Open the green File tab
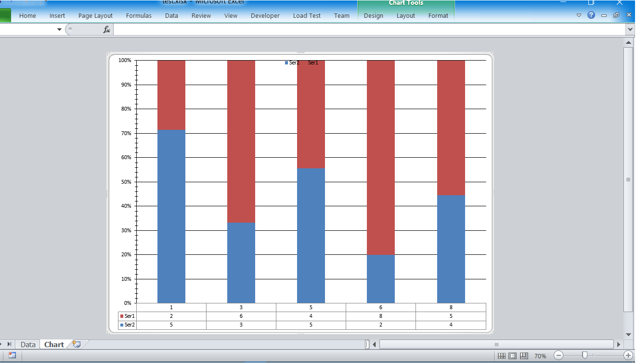The width and height of the screenshot is (636, 364). coord(5,15)
